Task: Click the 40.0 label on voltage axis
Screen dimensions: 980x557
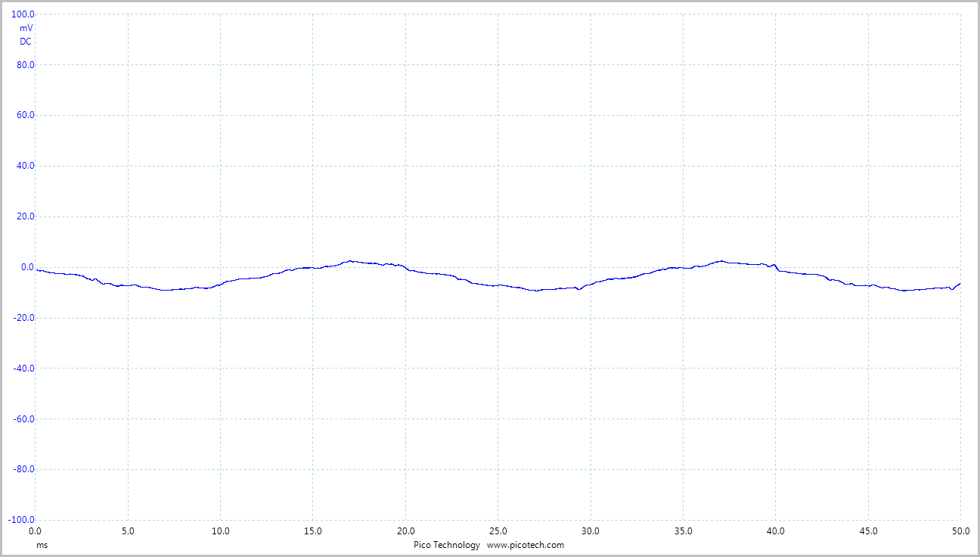Action: tap(26, 166)
